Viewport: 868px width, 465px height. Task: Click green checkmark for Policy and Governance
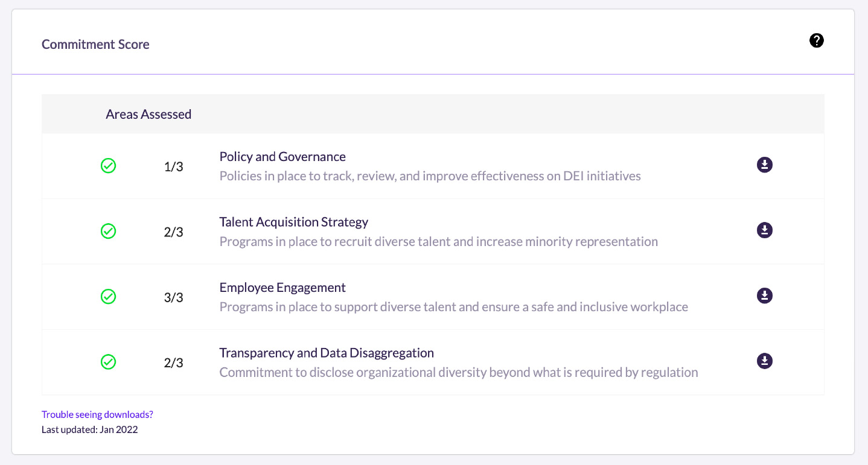coord(108,166)
